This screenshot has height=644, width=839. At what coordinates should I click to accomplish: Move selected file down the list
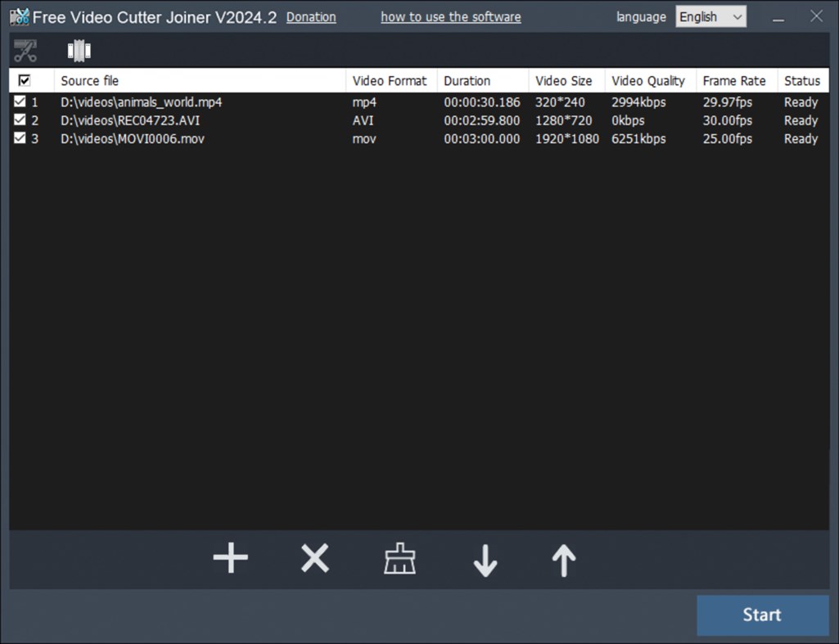point(485,561)
